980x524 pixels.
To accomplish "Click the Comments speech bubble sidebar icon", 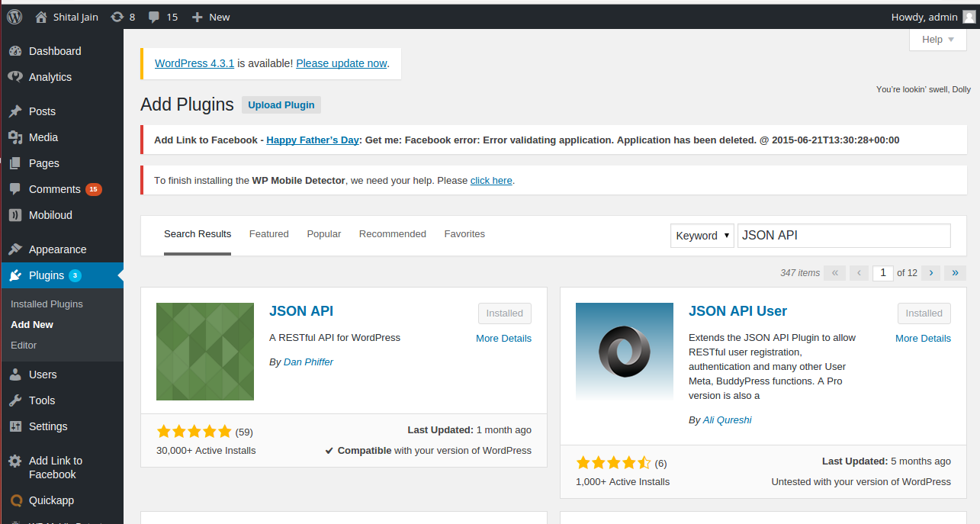I will (x=15, y=189).
